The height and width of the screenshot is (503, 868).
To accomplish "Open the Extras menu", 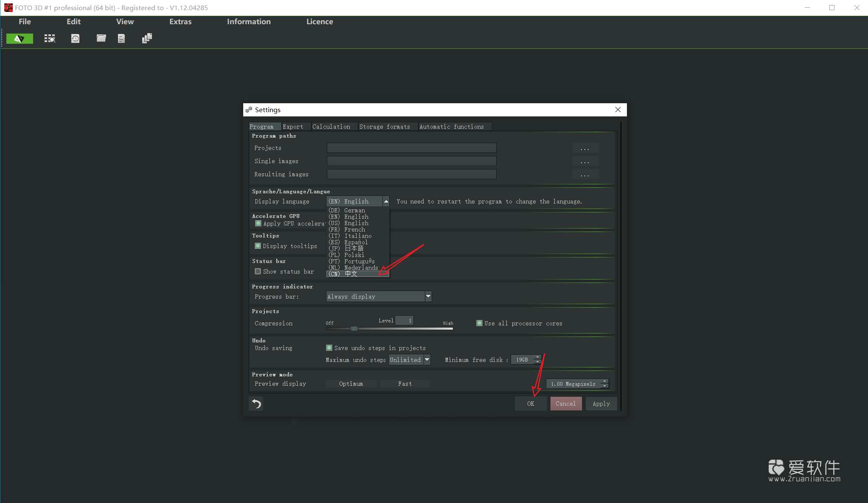I will 180,22.
